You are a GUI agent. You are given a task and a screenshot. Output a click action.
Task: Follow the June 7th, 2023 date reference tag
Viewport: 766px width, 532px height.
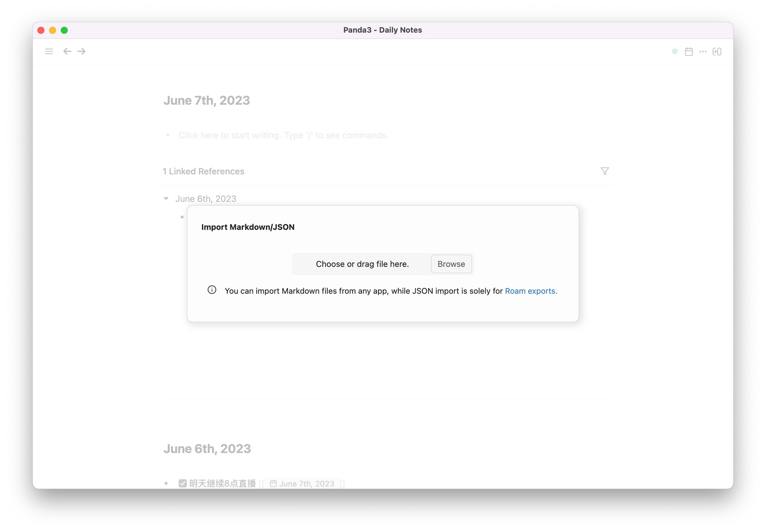pyautogui.click(x=302, y=483)
